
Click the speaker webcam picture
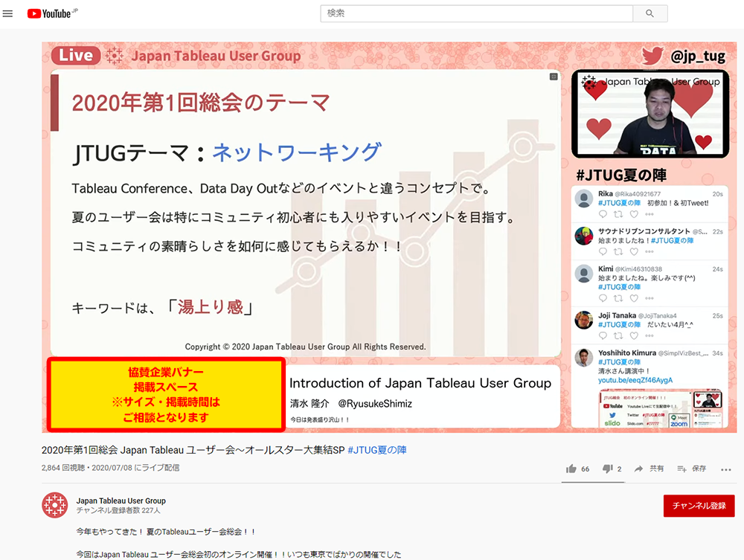650,114
